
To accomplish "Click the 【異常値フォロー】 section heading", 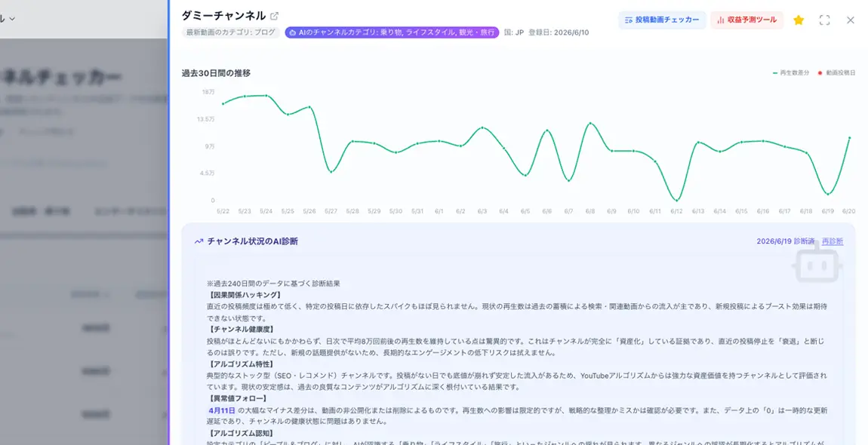I will pos(238,398).
